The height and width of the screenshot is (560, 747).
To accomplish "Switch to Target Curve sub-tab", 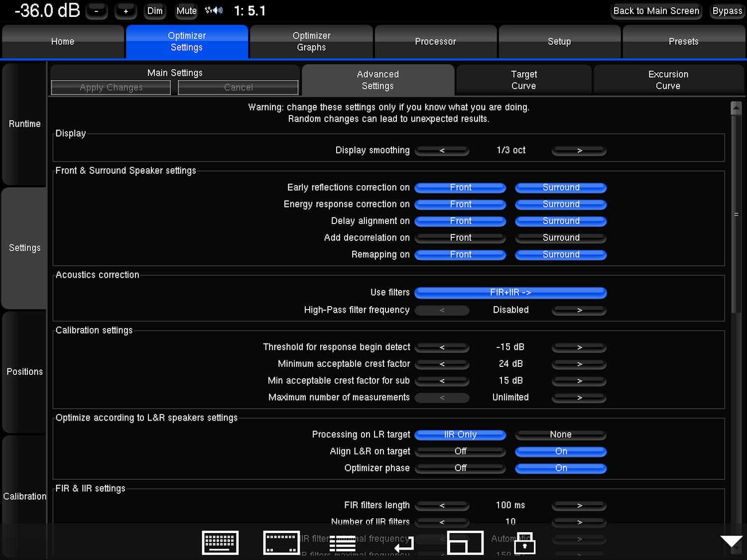I will [x=524, y=80].
